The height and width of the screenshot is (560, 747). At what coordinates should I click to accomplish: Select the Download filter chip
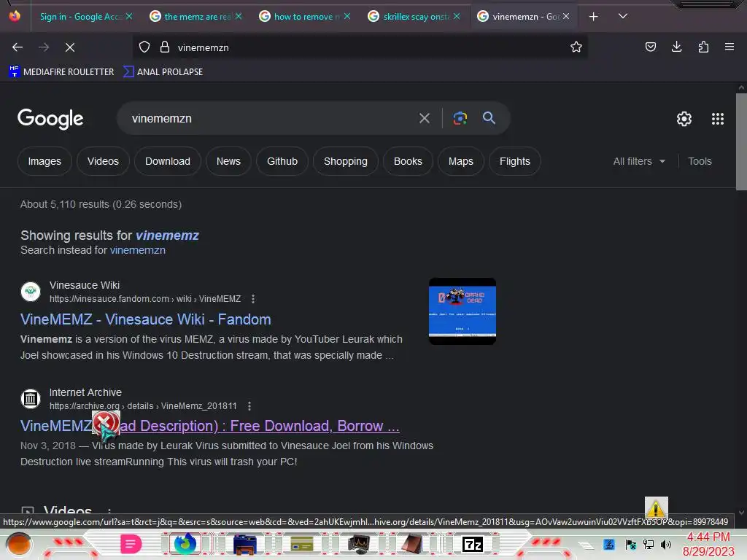168,161
